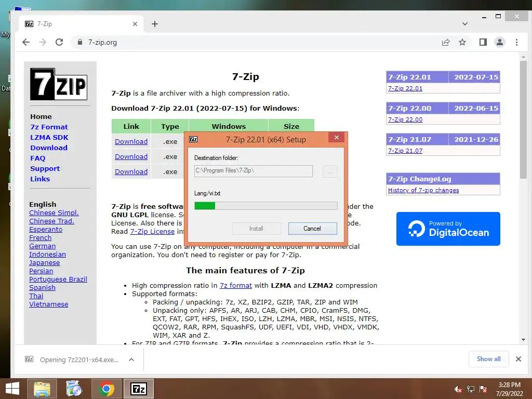
Task: Open the LZMA SDK sidebar link
Action: 49,137
